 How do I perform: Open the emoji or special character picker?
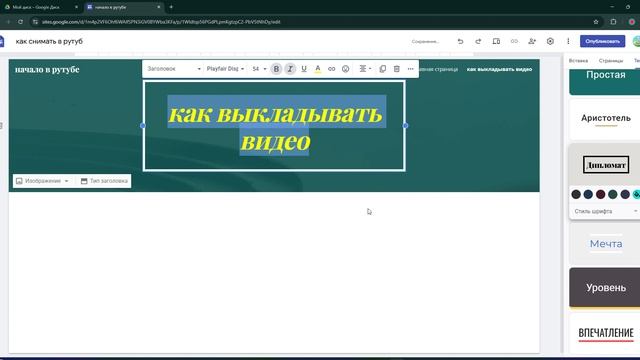(x=345, y=69)
